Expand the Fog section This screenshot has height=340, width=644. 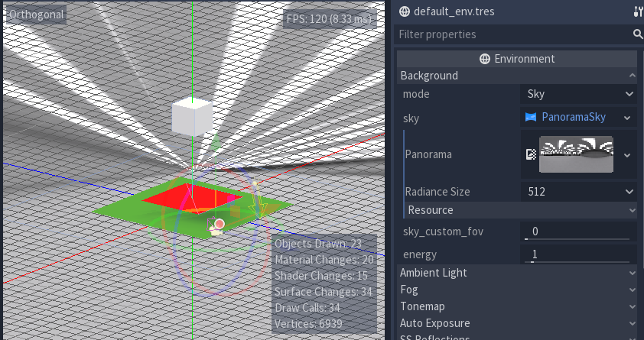[x=517, y=290]
